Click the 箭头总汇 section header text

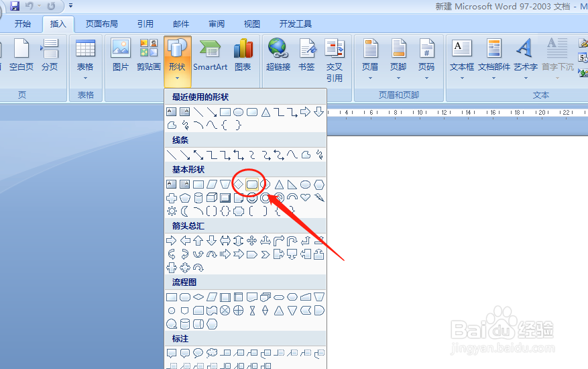point(188,226)
